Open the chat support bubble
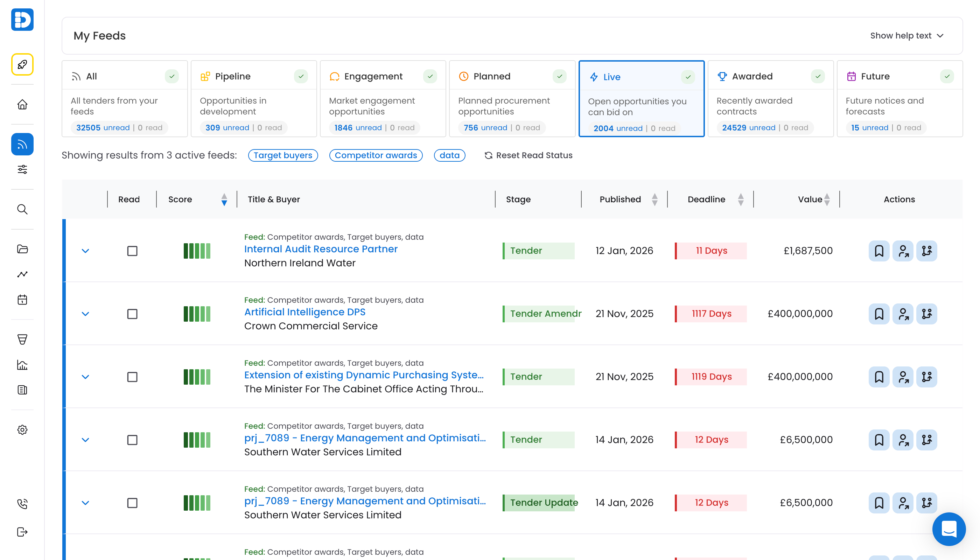The image size is (980, 560). [x=948, y=529]
